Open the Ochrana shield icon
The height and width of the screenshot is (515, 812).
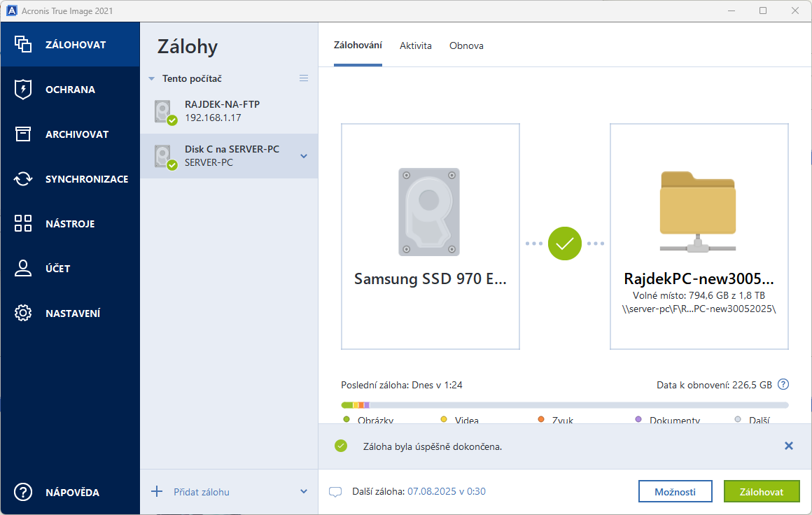(23, 90)
